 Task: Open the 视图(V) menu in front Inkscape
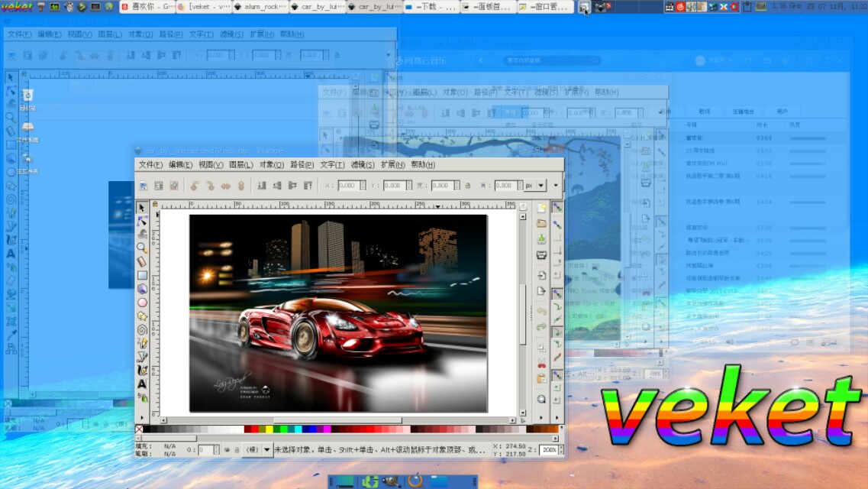211,164
